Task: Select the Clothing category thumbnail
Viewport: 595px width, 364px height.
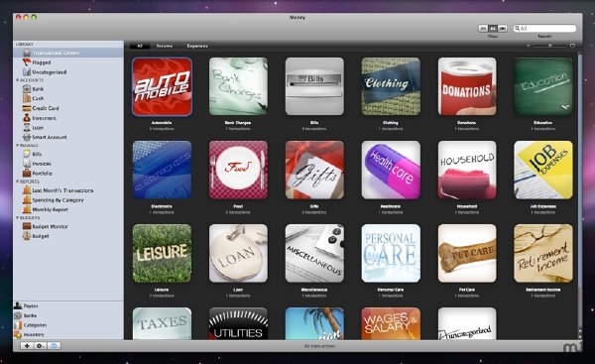Action: click(391, 86)
